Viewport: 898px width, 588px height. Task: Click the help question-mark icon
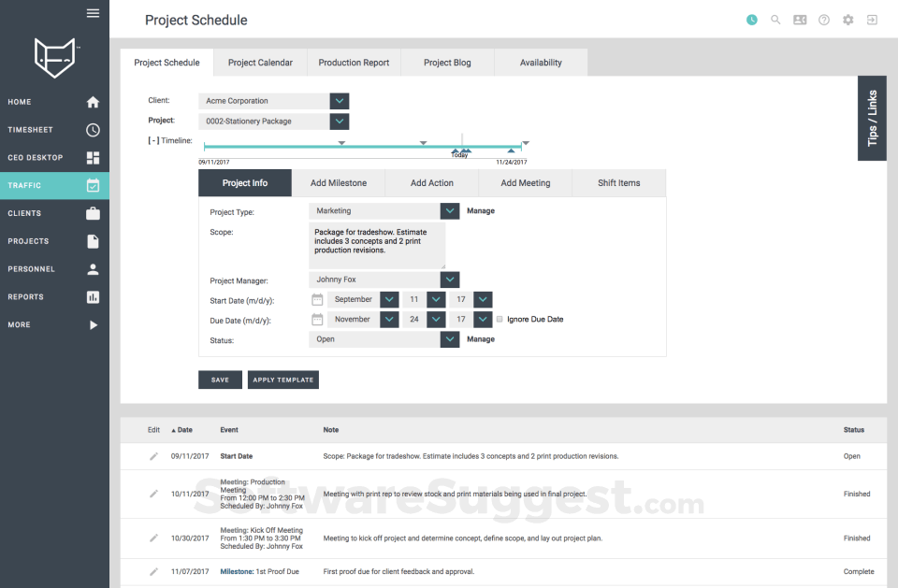[824, 19]
